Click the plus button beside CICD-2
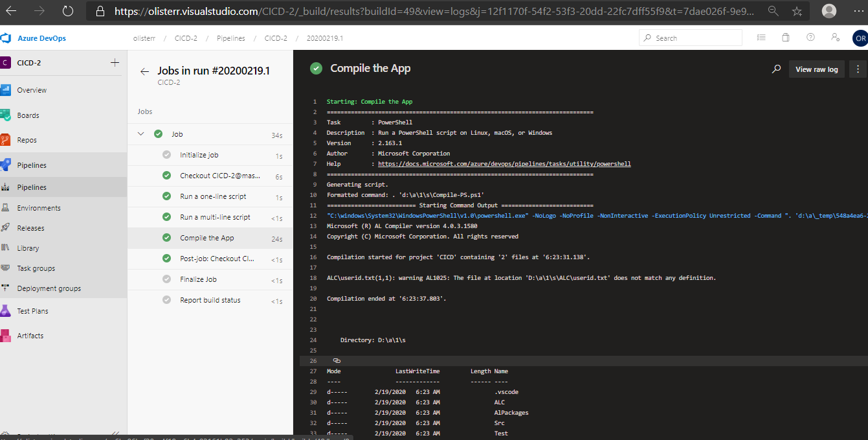The width and height of the screenshot is (868, 440). pyautogui.click(x=115, y=63)
